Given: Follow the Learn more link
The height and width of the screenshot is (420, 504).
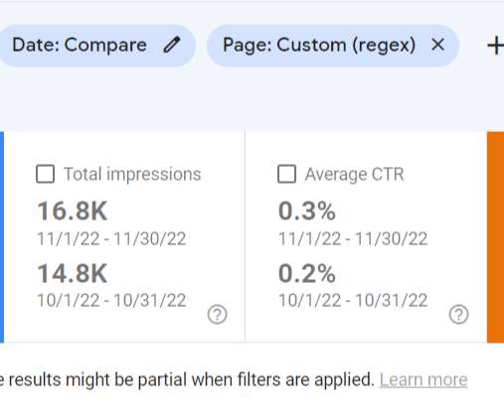Looking at the screenshot, I should [x=423, y=380].
